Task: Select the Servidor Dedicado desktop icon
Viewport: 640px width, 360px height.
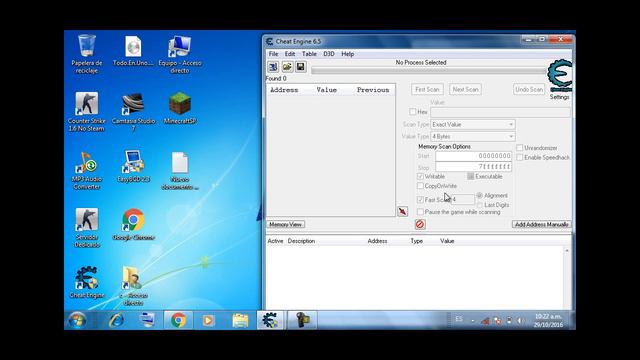Action: point(87,228)
